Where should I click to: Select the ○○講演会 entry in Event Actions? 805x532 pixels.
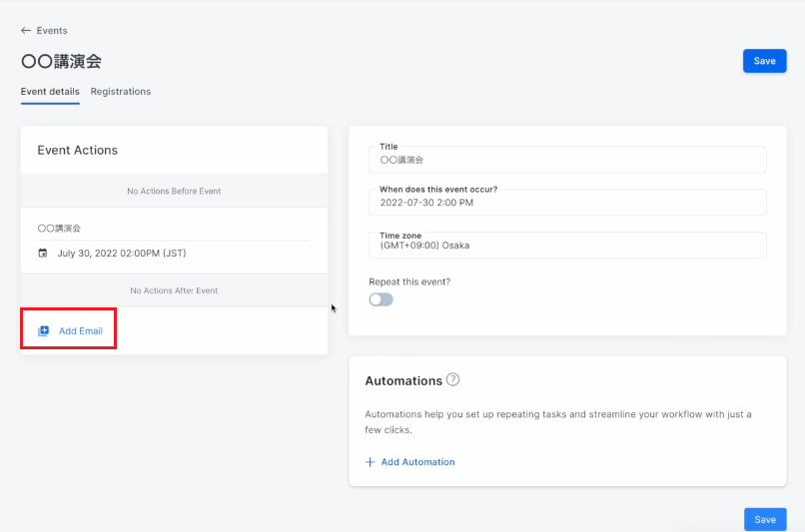pos(59,229)
